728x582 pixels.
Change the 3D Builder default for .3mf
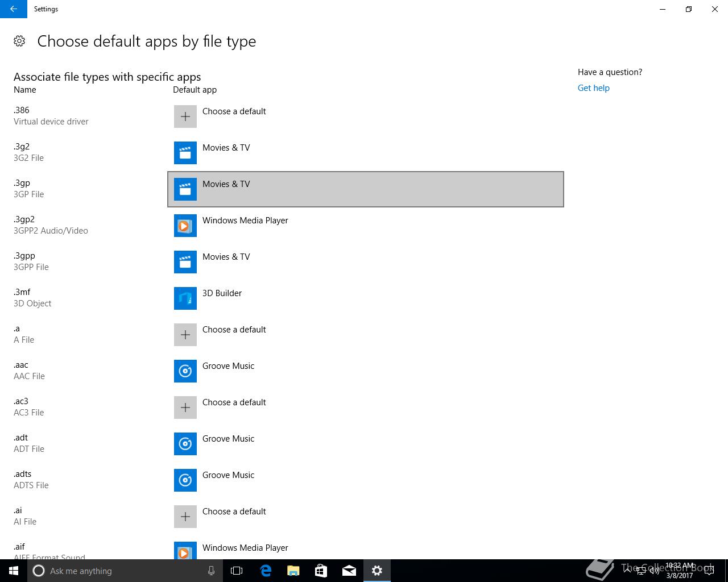[x=366, y=298]
